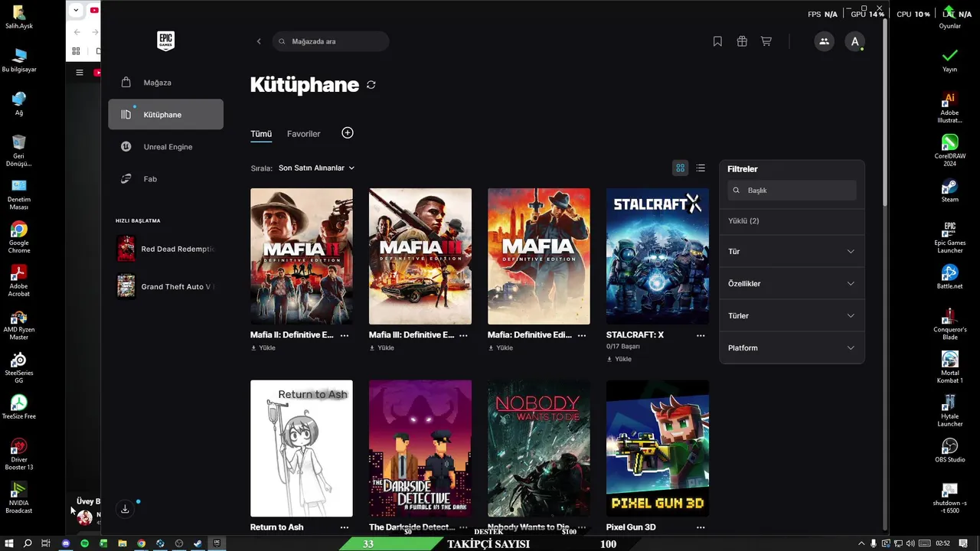Image resolution: width=980 pixels, height=551 pixels.
Task: Show hidden system tray icons
Action: [861, 543]
